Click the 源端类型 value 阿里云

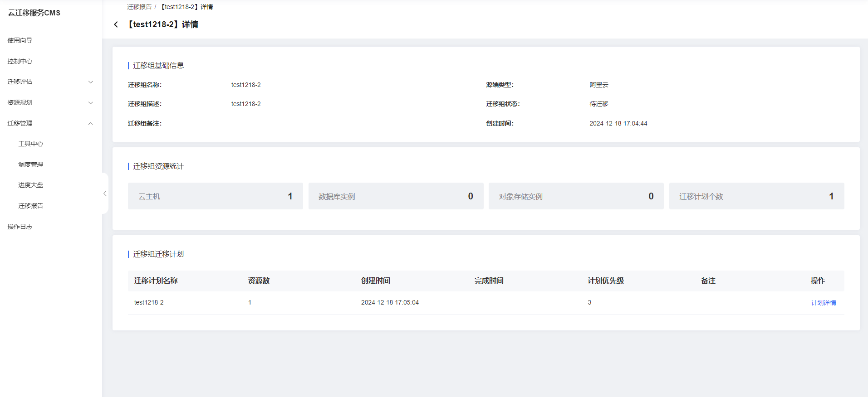click(599, 85)
